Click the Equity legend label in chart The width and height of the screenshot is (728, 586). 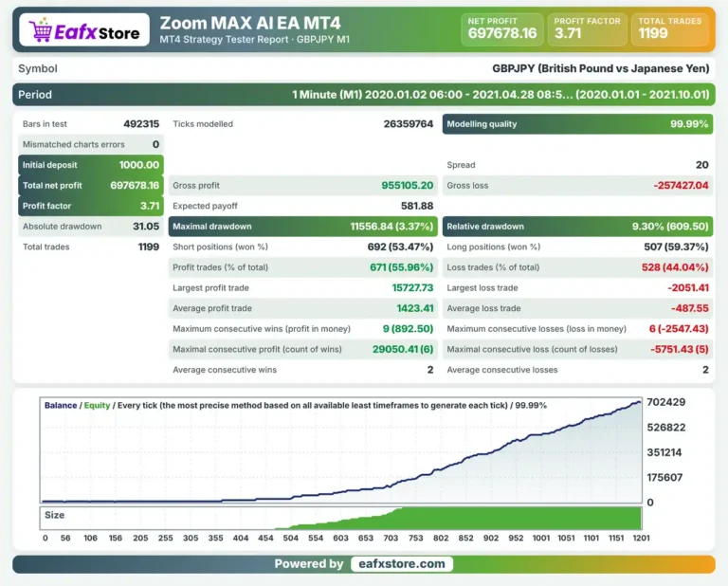97,405
